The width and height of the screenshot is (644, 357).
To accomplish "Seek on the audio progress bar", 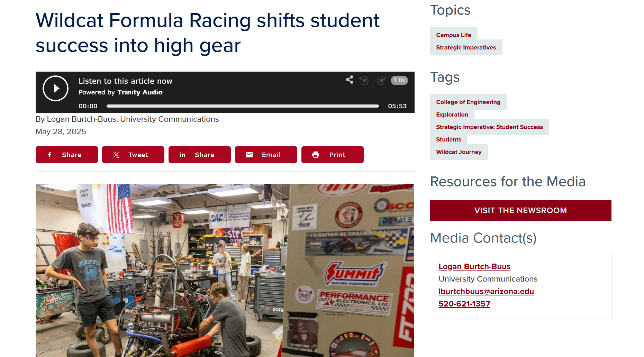I will tap(243, 106).
